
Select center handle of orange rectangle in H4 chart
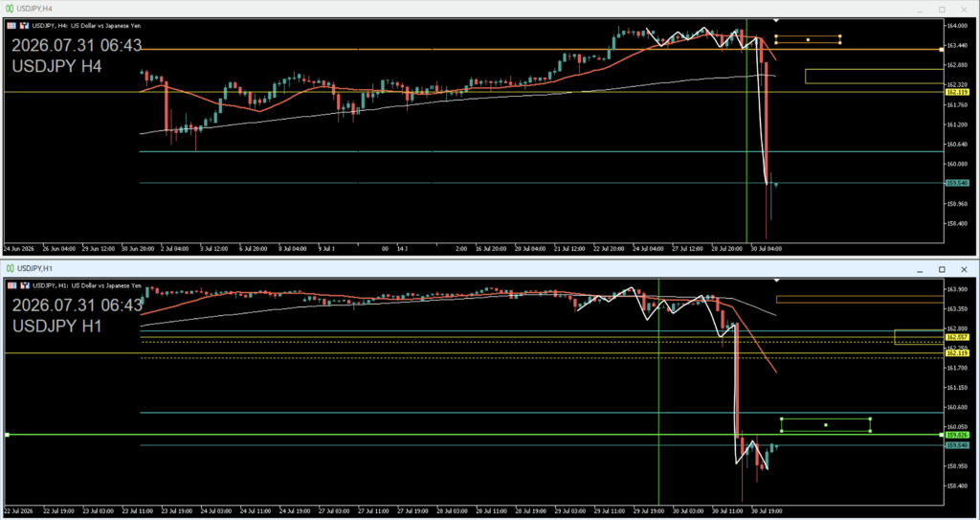[x=808, y=39]
